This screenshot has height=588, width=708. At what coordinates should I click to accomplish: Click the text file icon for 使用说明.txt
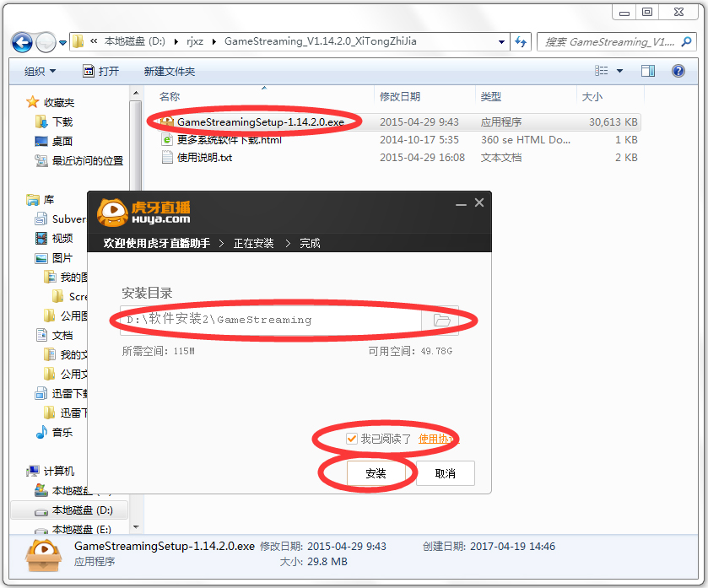click(167, 157)
